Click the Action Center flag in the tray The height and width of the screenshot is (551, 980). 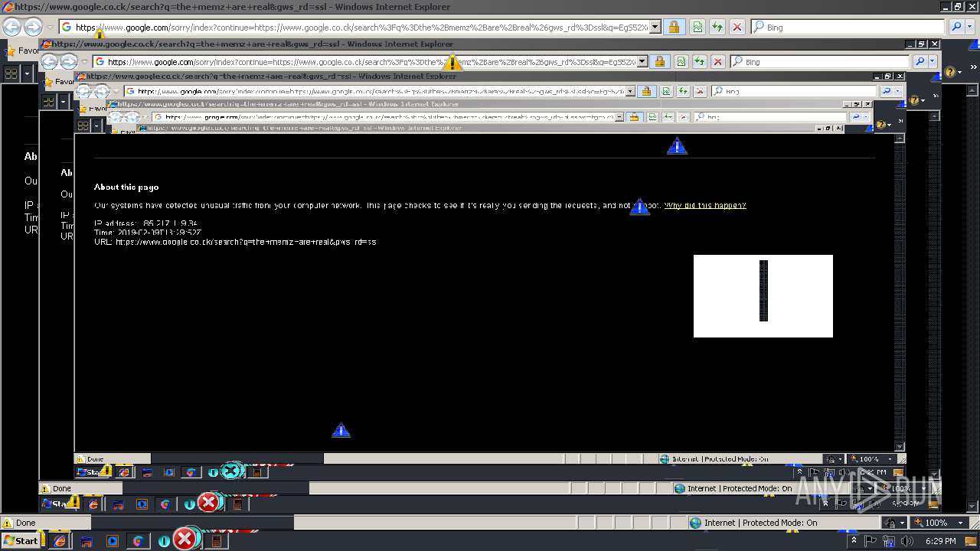(871, 541)
